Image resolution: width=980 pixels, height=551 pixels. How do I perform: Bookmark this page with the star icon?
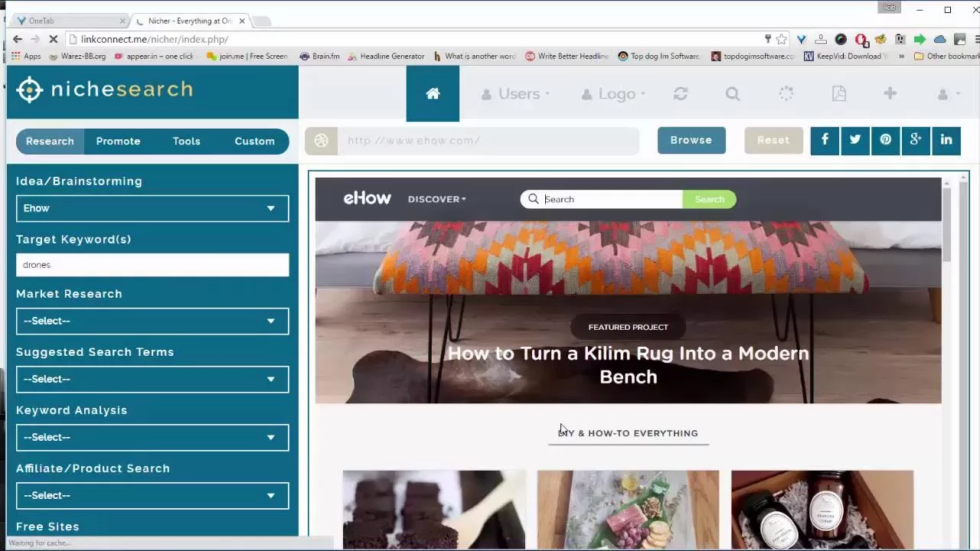point(782,39)
